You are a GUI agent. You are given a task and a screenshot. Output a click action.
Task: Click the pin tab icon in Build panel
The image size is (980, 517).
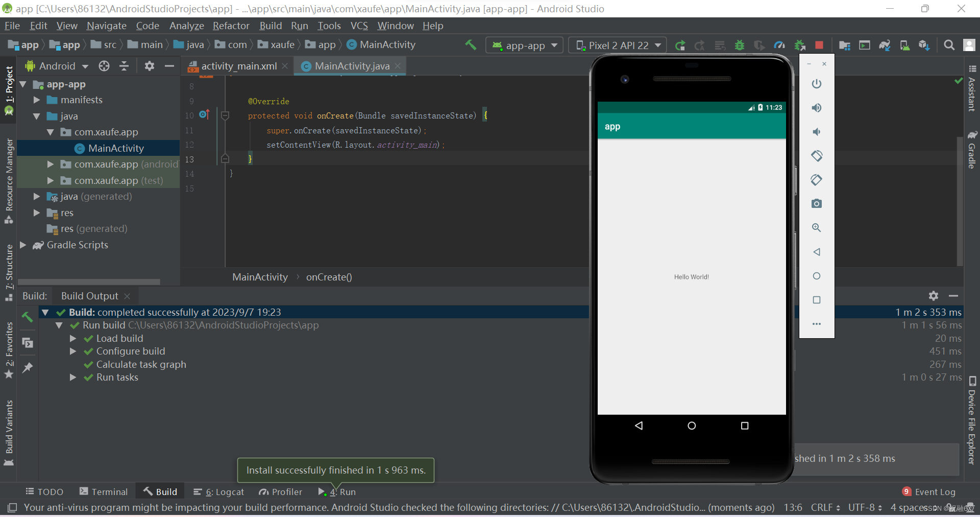point(28,367)
